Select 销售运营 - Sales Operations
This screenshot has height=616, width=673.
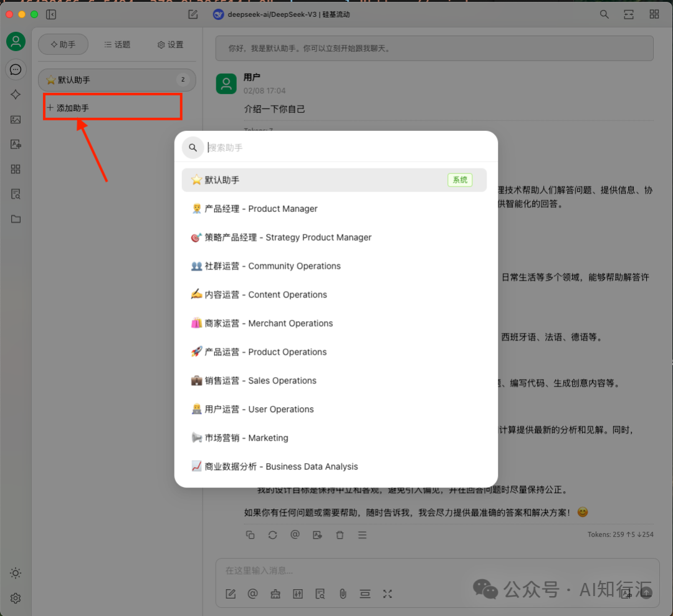tap(335, 380)
